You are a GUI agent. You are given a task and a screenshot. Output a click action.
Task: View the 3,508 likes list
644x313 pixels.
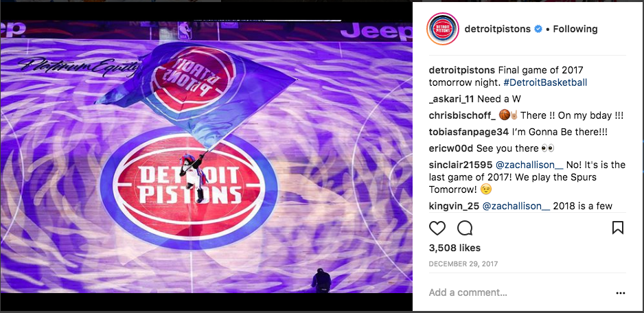tap(455, 248)
